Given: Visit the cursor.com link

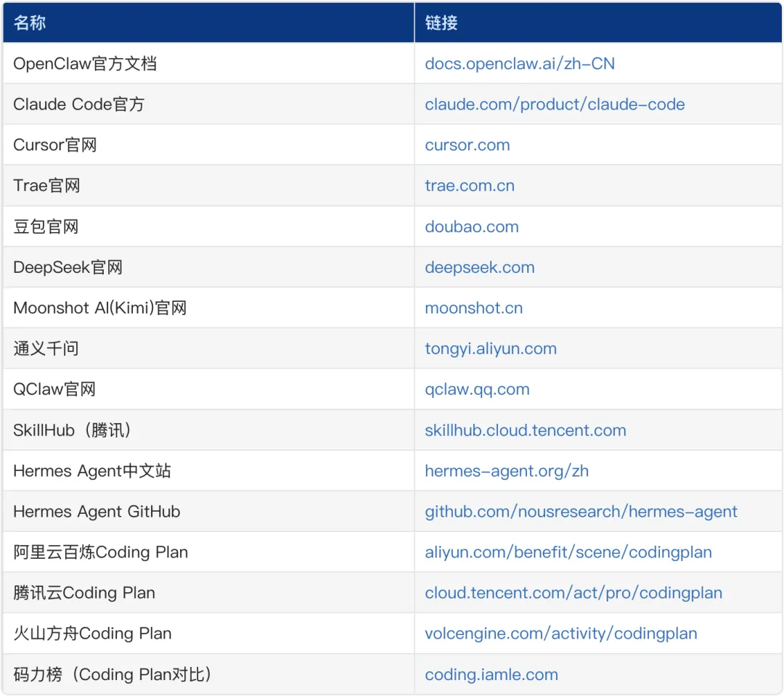Looking at the screenshot, I should (467, 145).
